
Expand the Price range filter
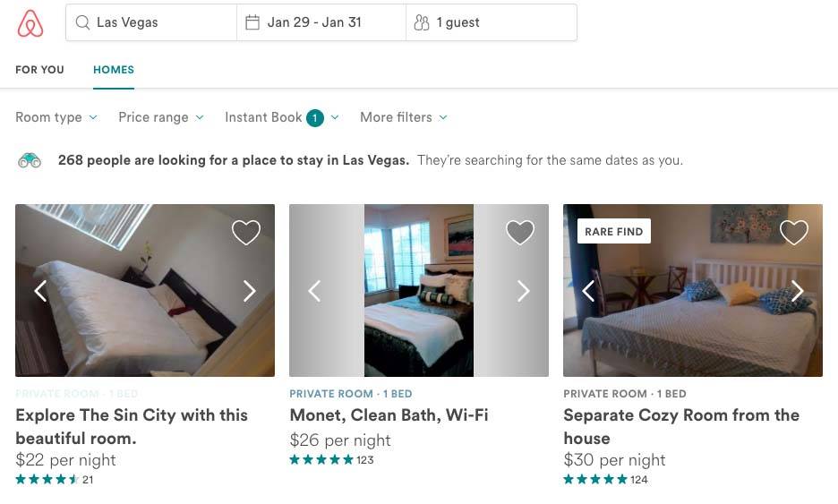click(161, 117)
